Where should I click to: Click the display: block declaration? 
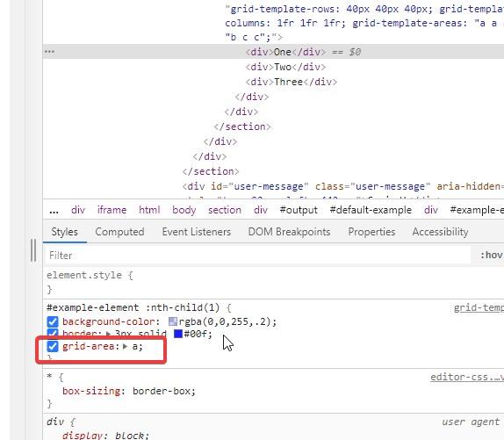click(105, 436)
